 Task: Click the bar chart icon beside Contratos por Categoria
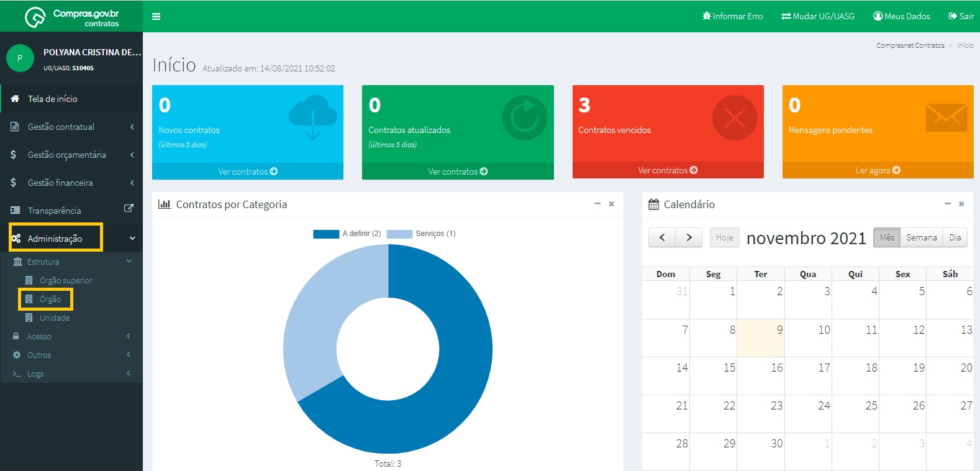[165, 204]
